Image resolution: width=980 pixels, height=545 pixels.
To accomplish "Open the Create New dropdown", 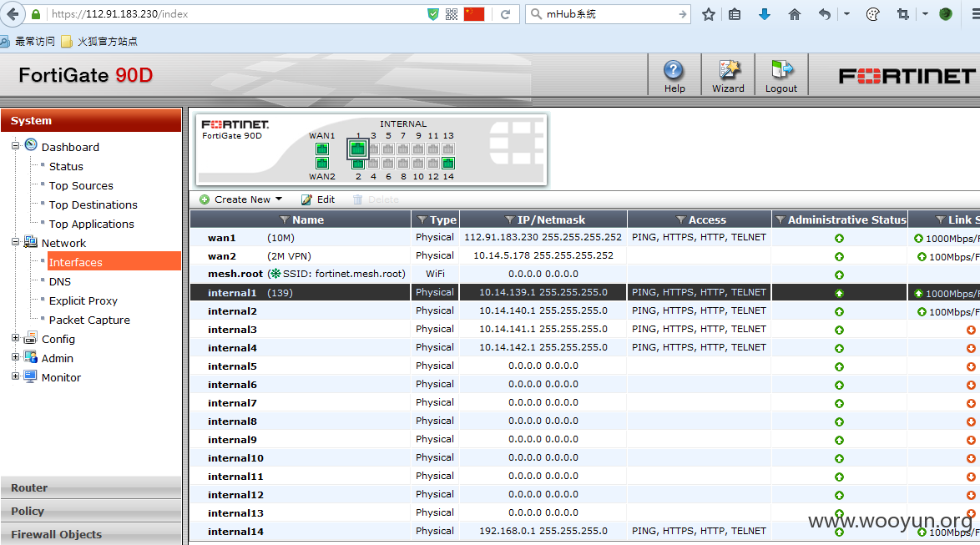I will click(x=241, y=199).
